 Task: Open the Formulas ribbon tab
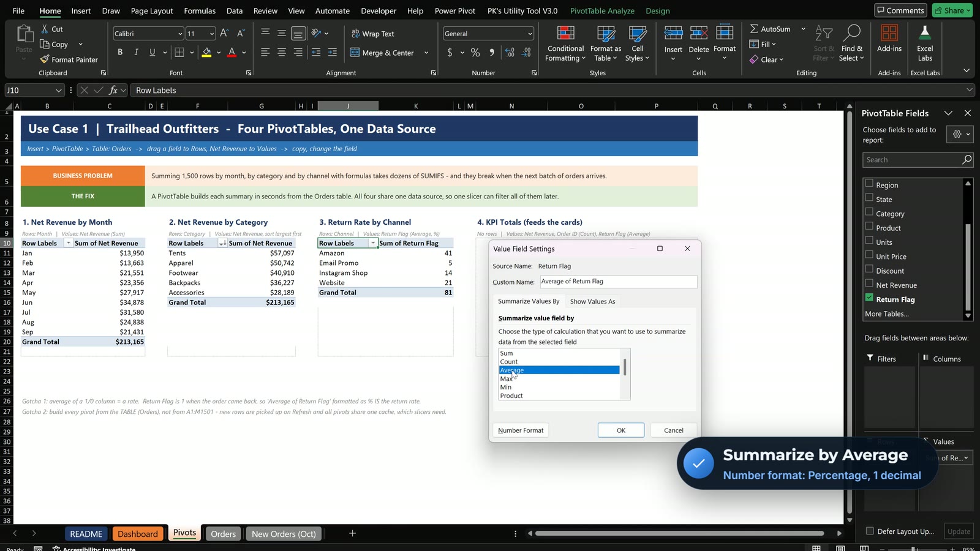click(200, 10)
